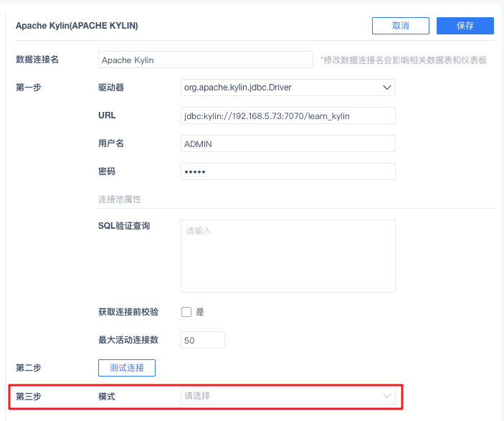Click the 第二步 step label
The height and width of the screenshot is (421, 504).
click(x=29, y=368)
